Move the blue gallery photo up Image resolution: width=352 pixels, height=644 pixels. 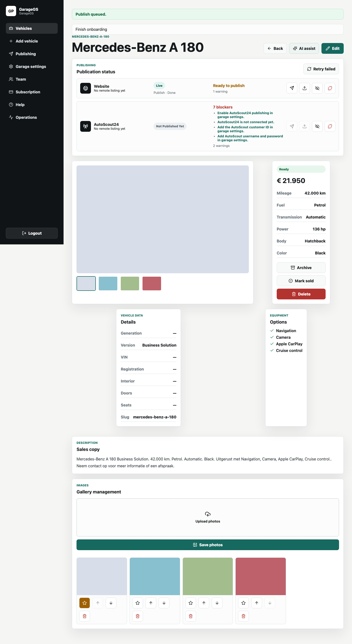coord(151,603)
